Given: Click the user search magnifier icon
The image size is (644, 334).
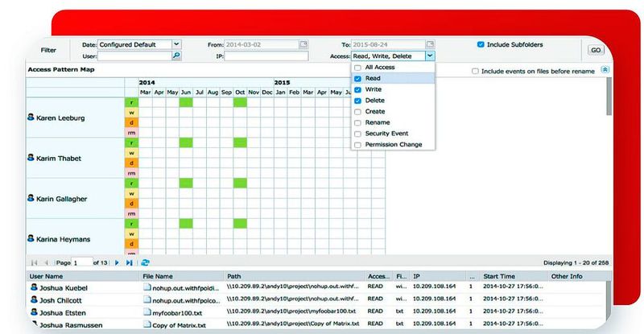Looking at the screenshot, I should pos(176,56).
